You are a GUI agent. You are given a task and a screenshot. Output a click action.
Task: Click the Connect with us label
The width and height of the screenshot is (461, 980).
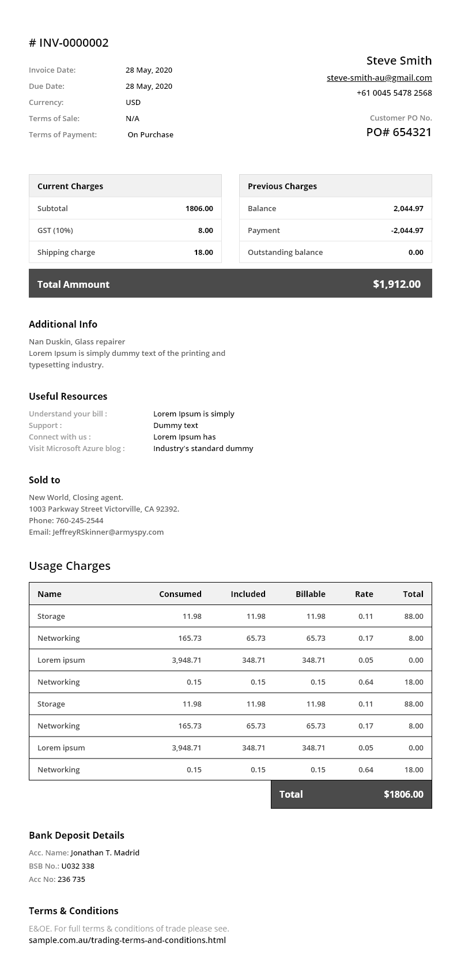60,437
